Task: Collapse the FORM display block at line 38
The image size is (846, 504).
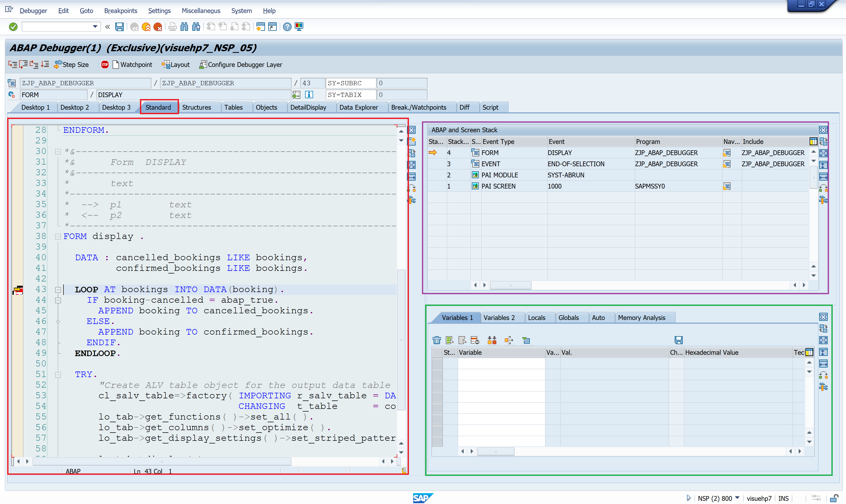Action: coord(58,236)
